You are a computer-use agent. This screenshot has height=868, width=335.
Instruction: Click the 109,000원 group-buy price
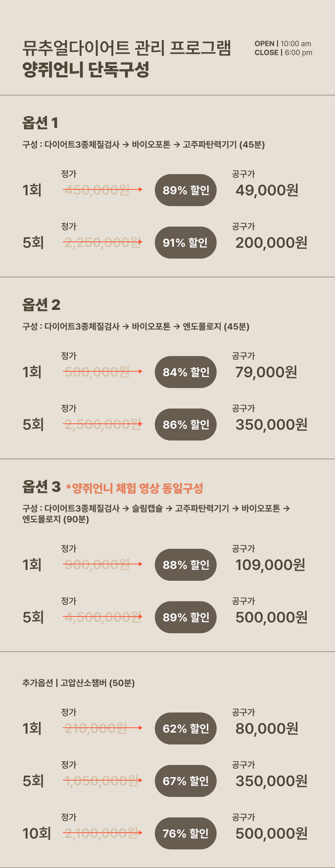[270, 565]
